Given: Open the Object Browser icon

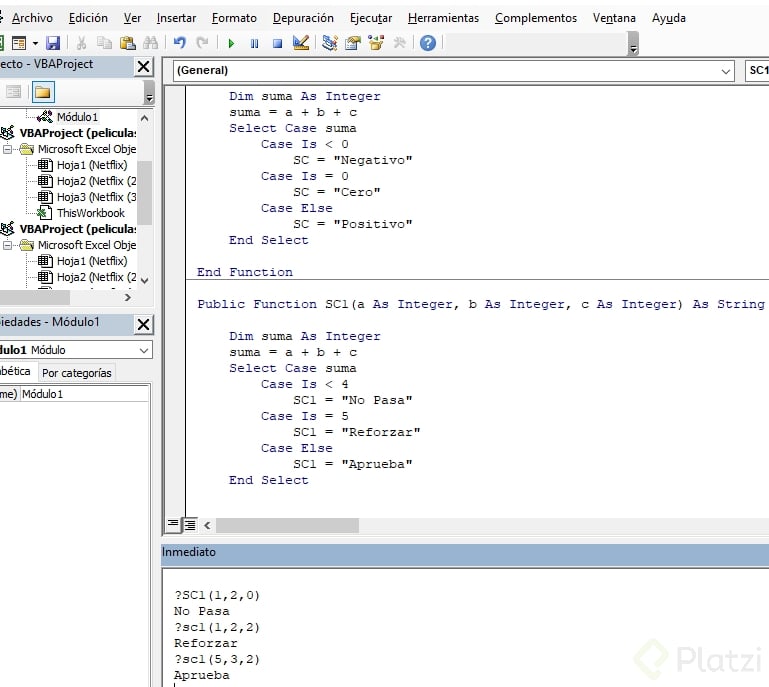Looking at the screenshot, I should (376, 43).
